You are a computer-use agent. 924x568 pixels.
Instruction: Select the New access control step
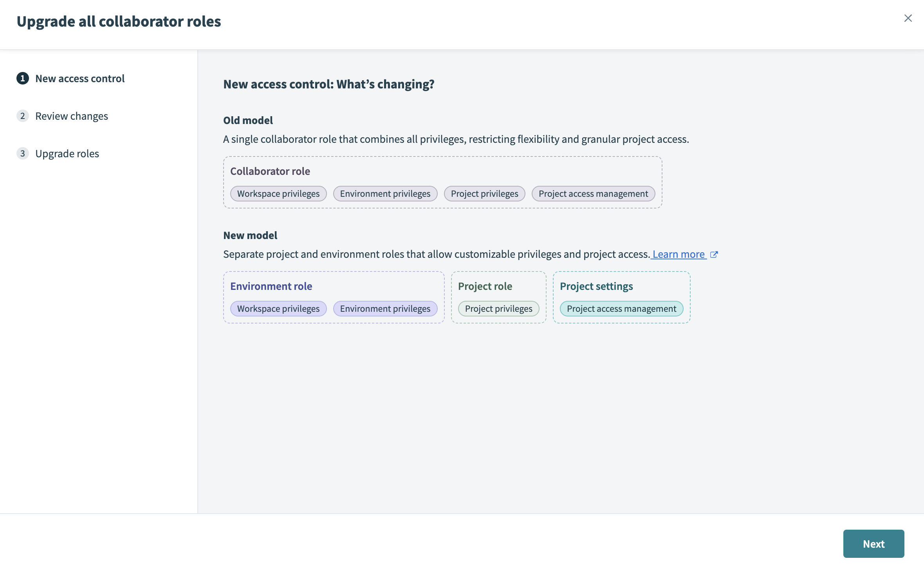pos(80,79)
